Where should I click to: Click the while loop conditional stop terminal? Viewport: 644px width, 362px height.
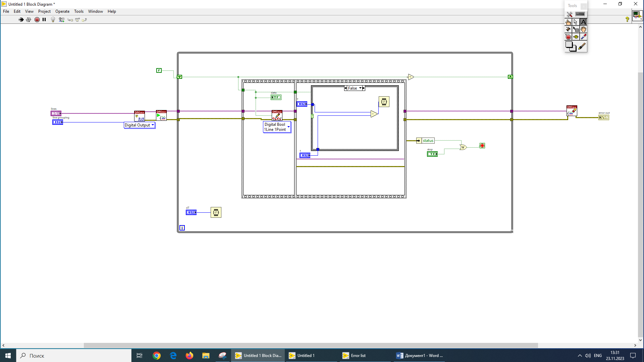click(482, 146)
